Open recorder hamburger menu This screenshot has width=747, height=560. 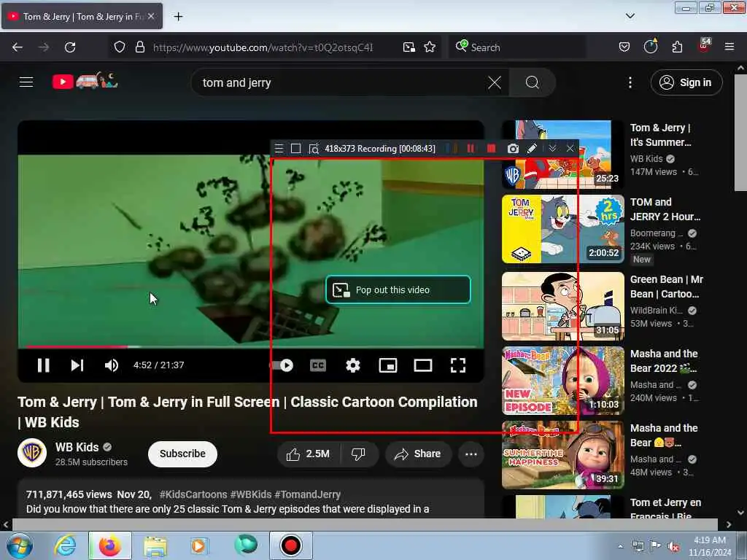(x=279, y=149)
